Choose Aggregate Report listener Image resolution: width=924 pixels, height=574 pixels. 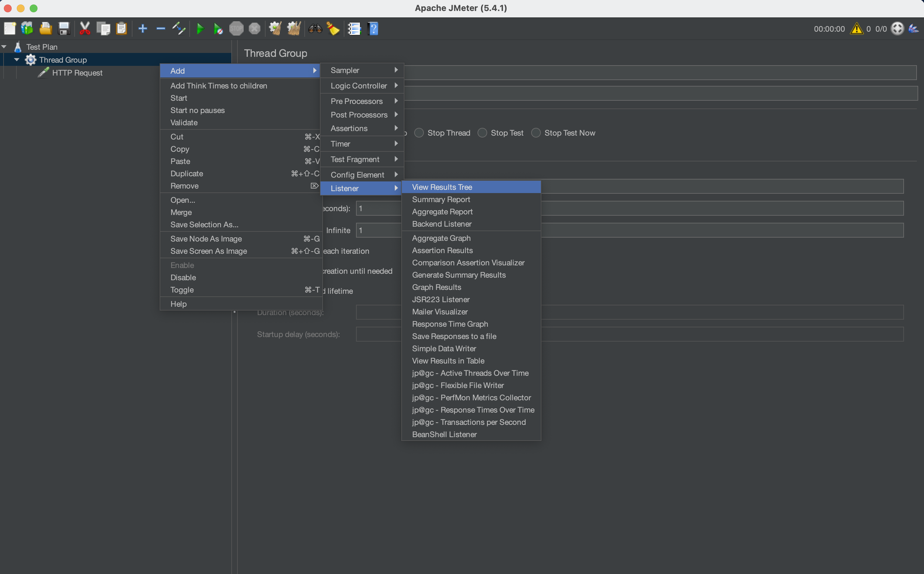point(471,211)
